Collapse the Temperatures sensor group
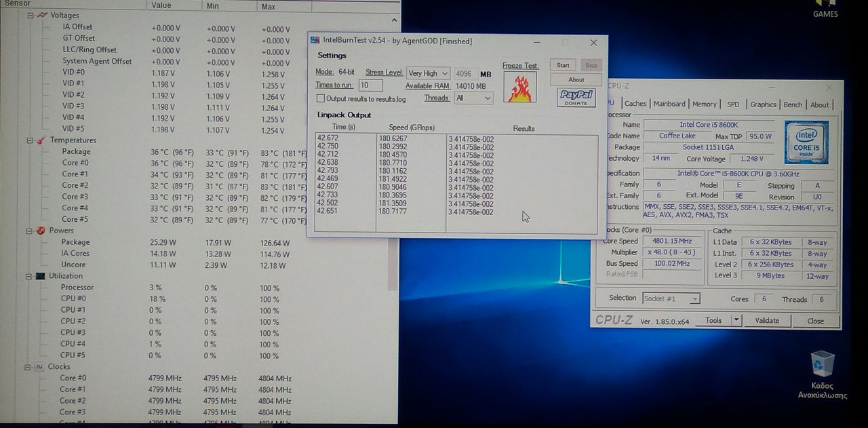Viewport: 868px width, 428px height. click(31, 140)
